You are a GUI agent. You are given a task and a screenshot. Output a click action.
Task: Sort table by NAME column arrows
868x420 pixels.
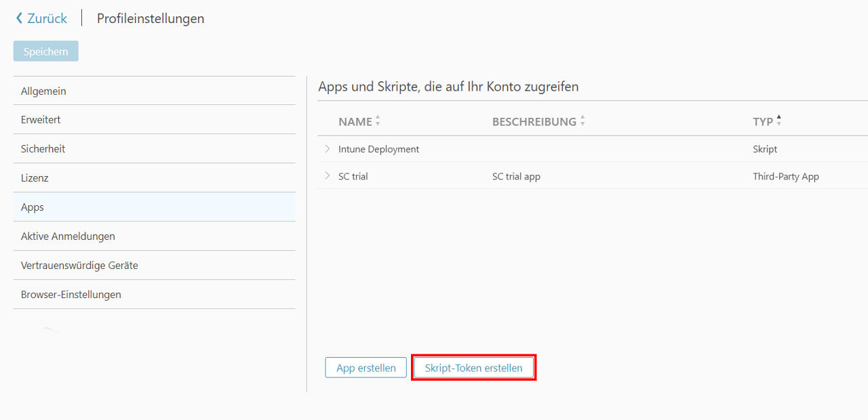click(x=378, y=121)
